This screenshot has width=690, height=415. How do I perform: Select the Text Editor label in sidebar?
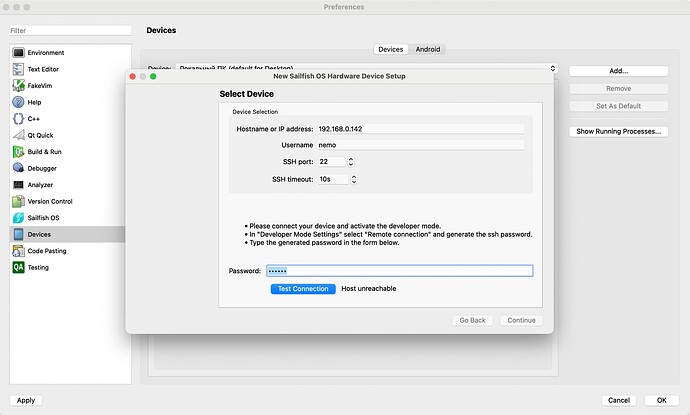pyautogui.click(x=43, y=69)
